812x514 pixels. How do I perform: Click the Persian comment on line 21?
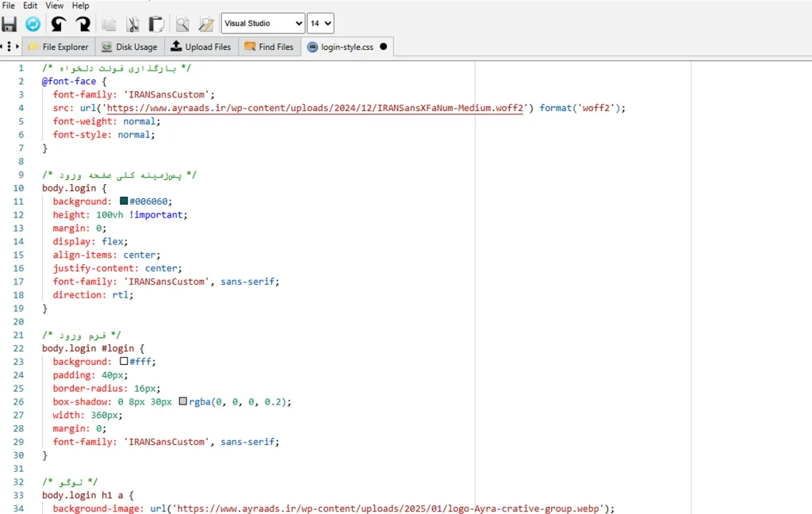tap(82, 335)
